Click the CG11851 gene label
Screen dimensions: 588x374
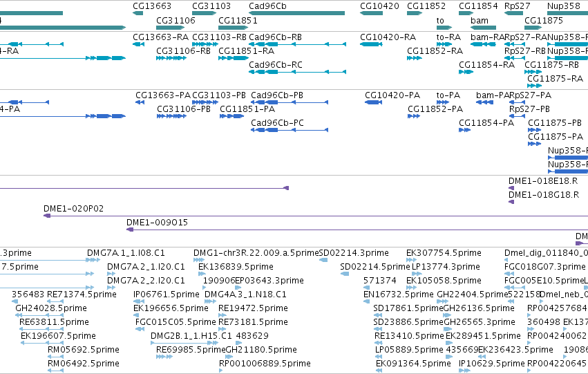click(238, 20)
